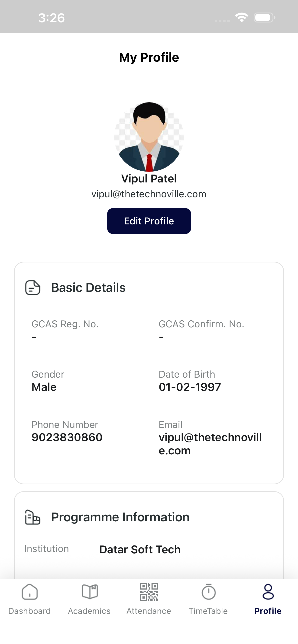Tap the Wi-Fi status icon
298x644 pixels.
pos(241,17)
